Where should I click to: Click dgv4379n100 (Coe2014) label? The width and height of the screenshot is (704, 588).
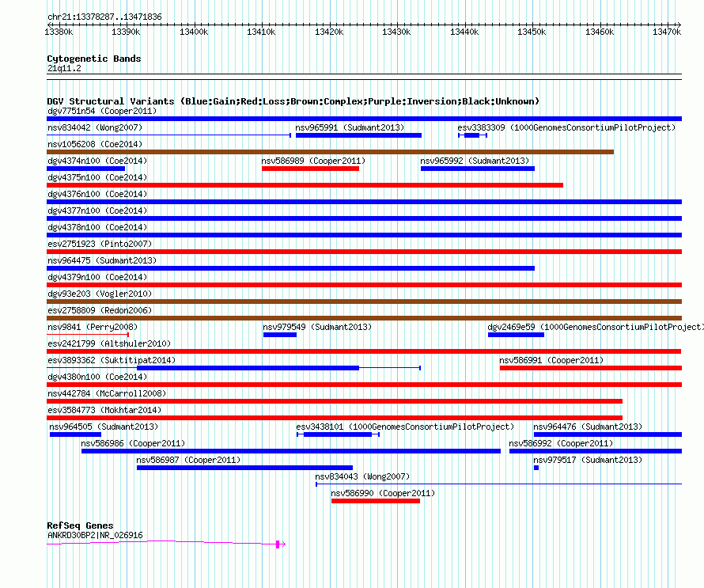[x=97, y=277]
